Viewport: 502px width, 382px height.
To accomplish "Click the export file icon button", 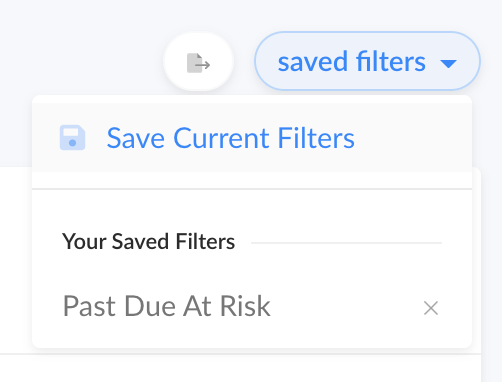I will coord(199,62).
